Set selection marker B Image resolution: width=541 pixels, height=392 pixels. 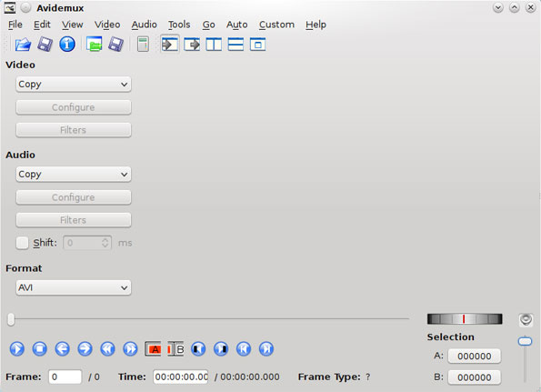click(175, 349)
